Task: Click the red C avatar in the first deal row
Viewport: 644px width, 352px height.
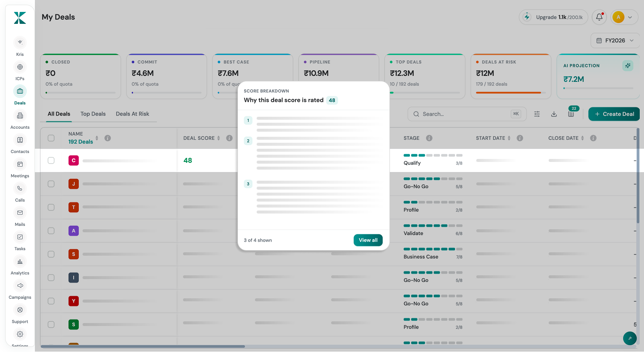Action: click(74, 160)
